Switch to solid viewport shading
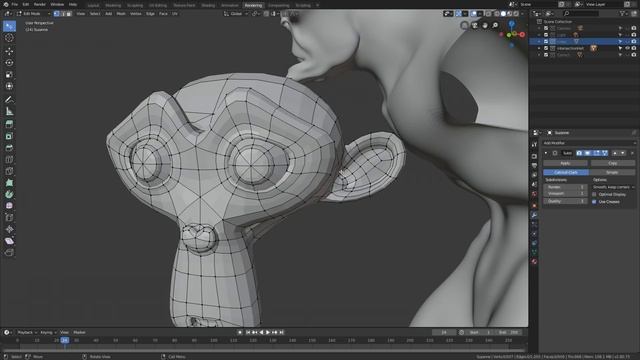 pos(503,13)
